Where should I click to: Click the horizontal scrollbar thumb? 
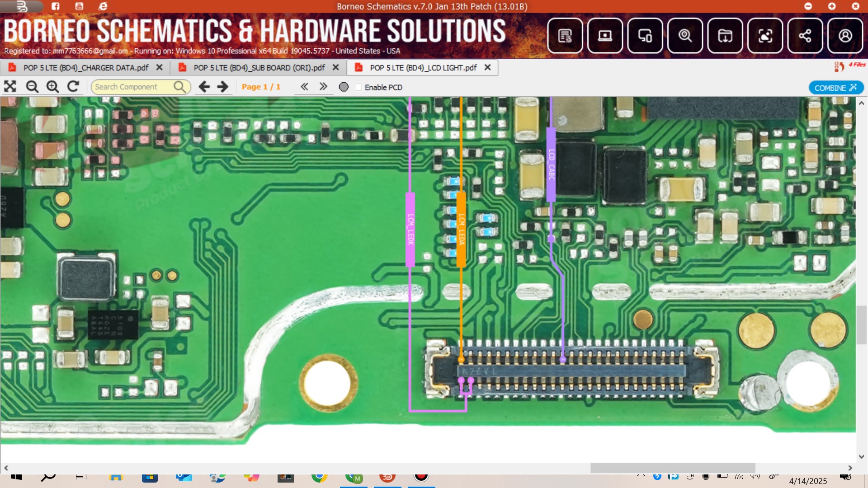coord(673,468)
